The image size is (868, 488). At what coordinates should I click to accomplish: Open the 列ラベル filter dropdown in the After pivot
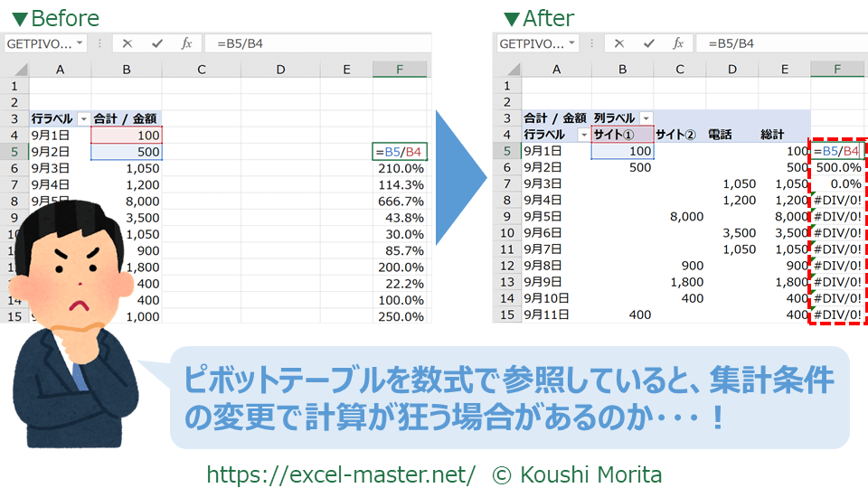point(646,118)
